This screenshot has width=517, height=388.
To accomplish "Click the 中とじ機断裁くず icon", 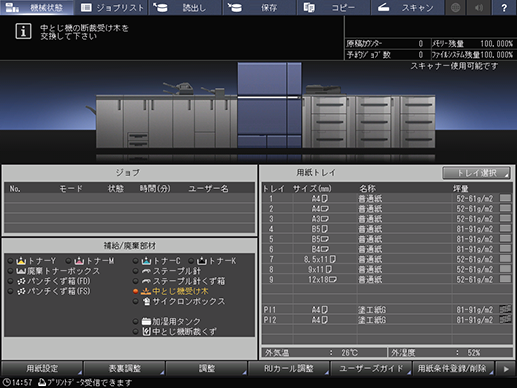I will [146, 332].
